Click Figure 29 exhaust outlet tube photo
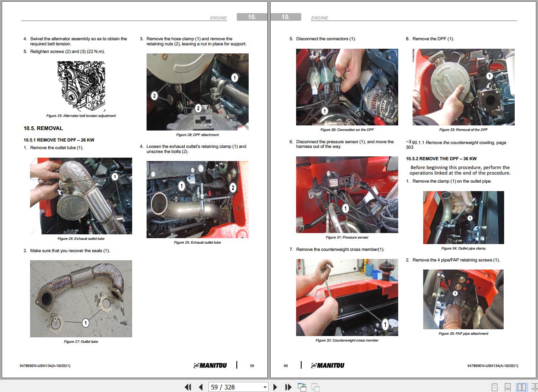The height and width of the screenshot is (392, 538). [x=197, y=200]
